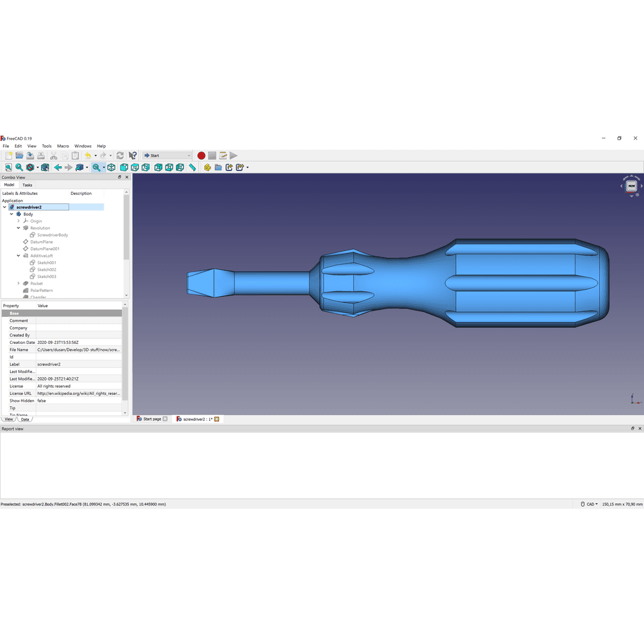Start macro recording with the red circle
Viewport: 644px width, 644px height.
tap(201, 156)
